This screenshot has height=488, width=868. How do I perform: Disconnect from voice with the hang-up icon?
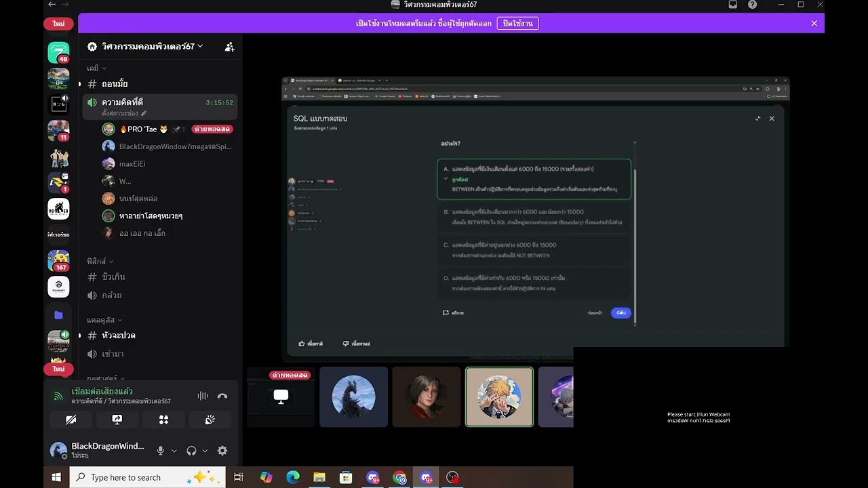tap(222, 396)
